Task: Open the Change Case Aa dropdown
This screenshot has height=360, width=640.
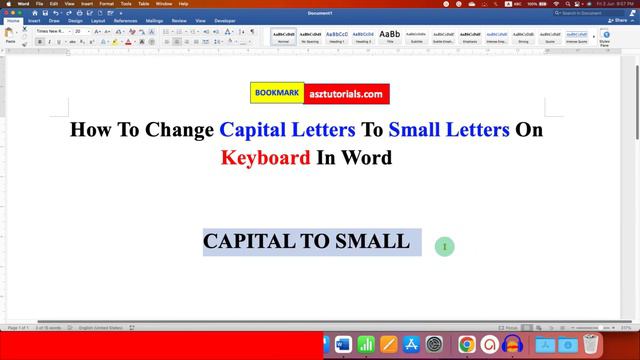Action: [x=119, y=31]
